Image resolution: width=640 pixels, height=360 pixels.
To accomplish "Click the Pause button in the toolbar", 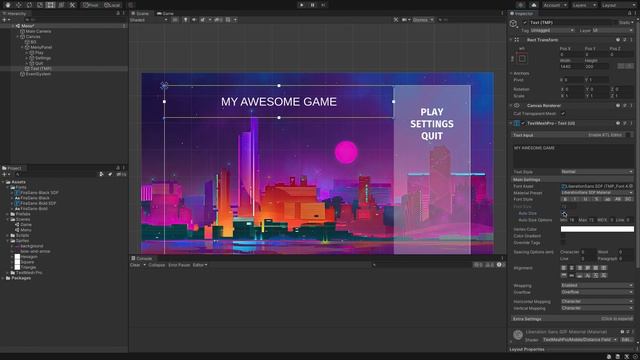I will pyautogui.click(x=313, y=5).
